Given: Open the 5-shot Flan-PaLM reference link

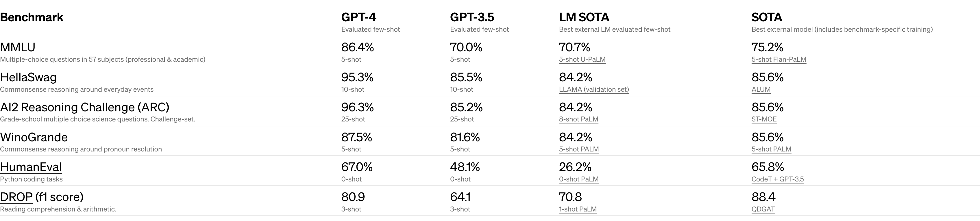Looking at the screenshot, I should pyautogui.click(x=779, y=60).
